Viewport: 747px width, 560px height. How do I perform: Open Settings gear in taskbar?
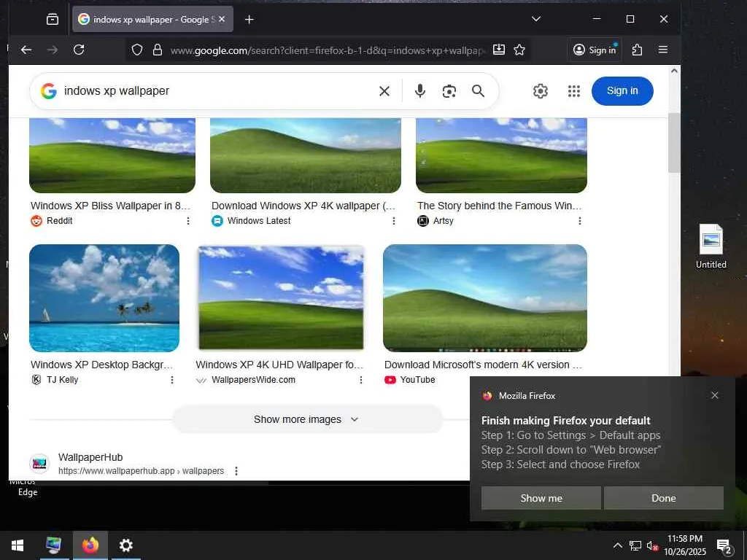point(125,545)
